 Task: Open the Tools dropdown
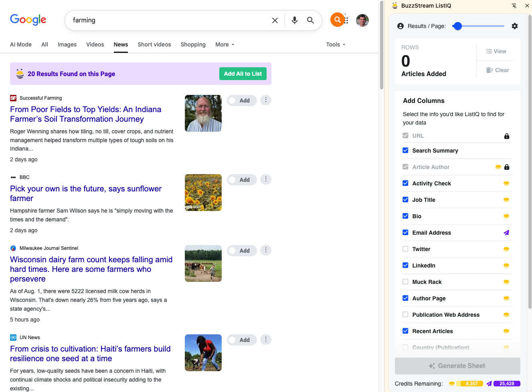[335, 44]
